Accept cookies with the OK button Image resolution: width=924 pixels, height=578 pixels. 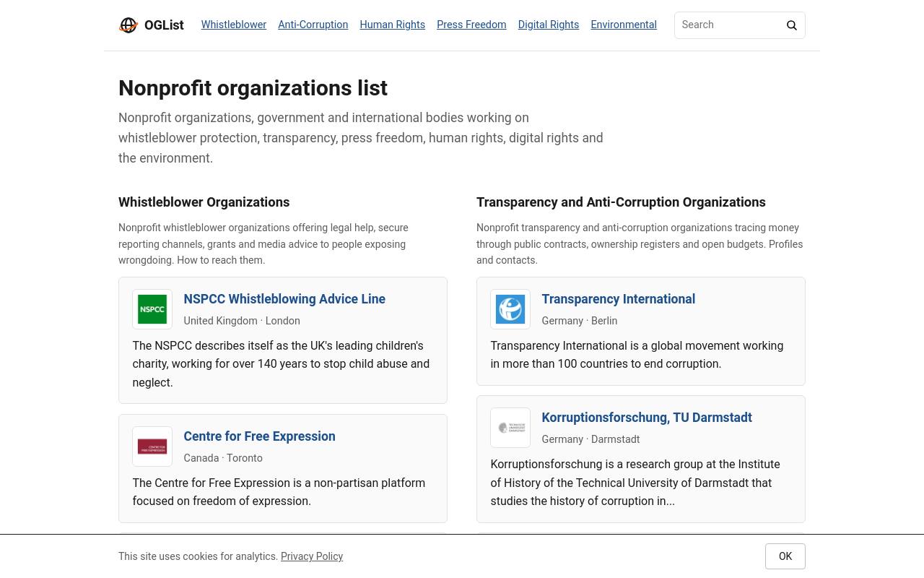[x=785, y=556]
